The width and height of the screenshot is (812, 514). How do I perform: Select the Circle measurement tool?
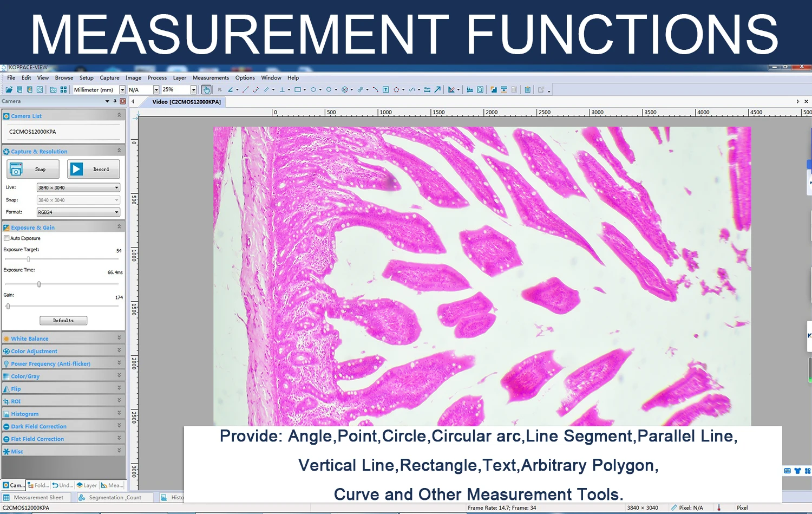(x=329, y=90)
